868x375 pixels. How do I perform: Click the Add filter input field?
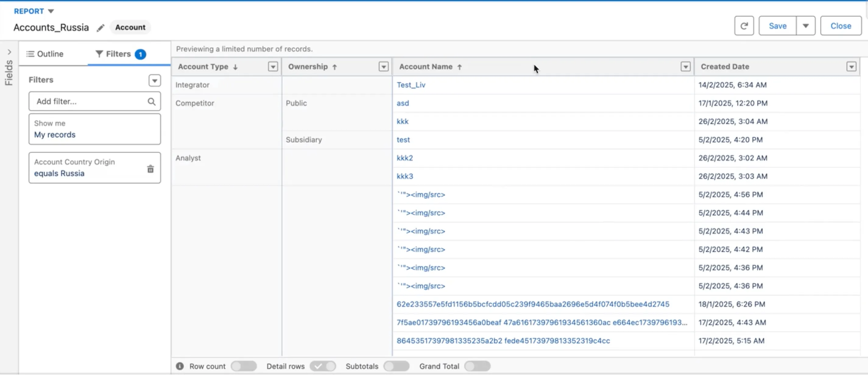[x=89, y=102]
